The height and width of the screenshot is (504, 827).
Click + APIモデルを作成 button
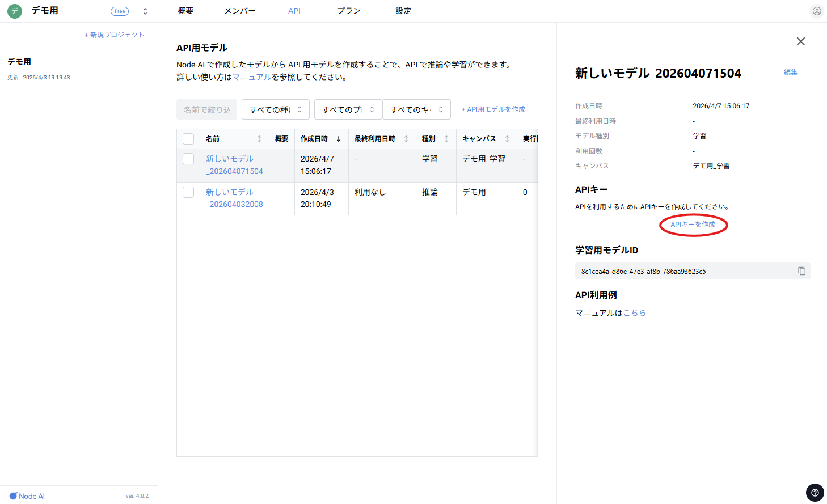pyautogui.click(x=493, y=109)
